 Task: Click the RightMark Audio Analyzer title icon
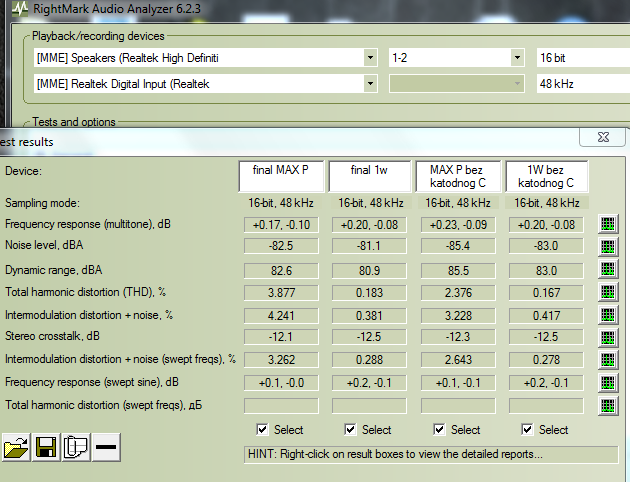click(x=20, y=8)
